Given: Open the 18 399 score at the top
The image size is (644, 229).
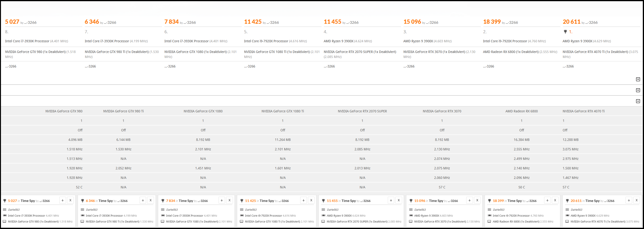Looking at the screenshot, I should [x=492, y=22].
